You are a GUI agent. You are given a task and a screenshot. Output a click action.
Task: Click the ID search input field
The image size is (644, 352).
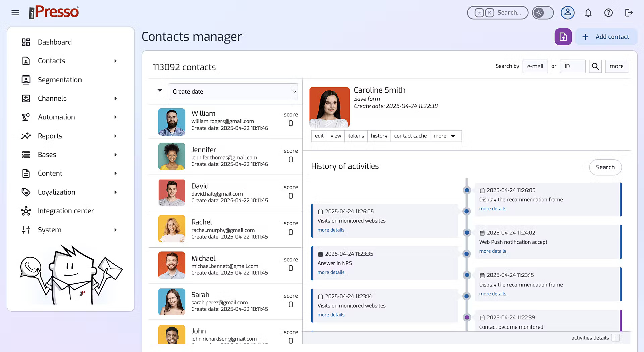pyautogui.click(x=573, y=66)
